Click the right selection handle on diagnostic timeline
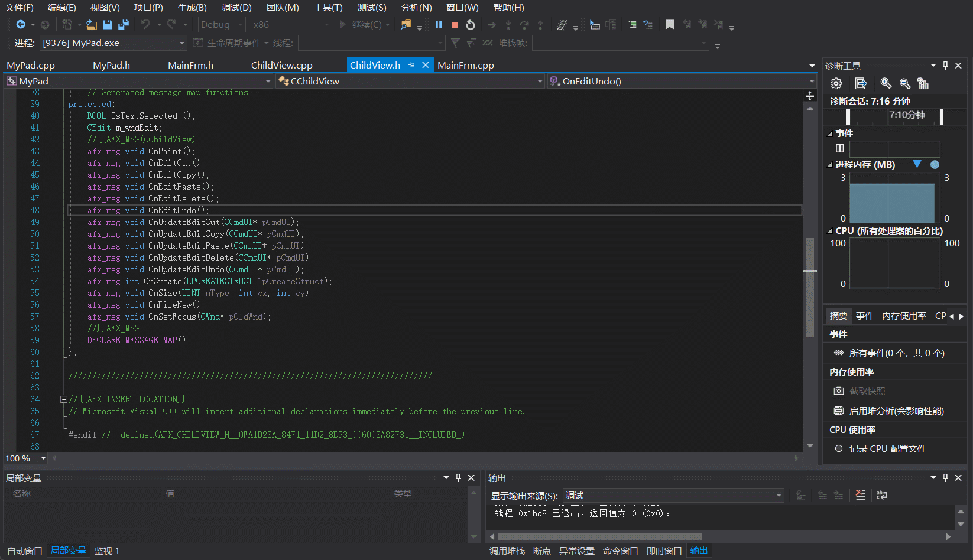The image size is (973, 560). [941, 117]
